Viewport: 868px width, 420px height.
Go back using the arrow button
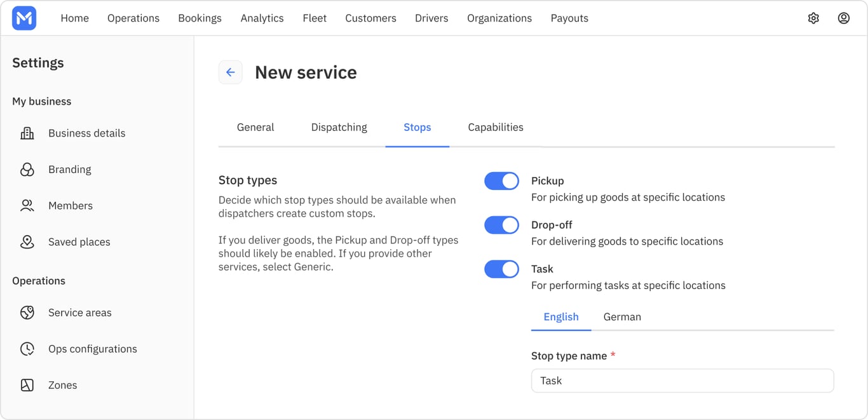coord(231,72)
